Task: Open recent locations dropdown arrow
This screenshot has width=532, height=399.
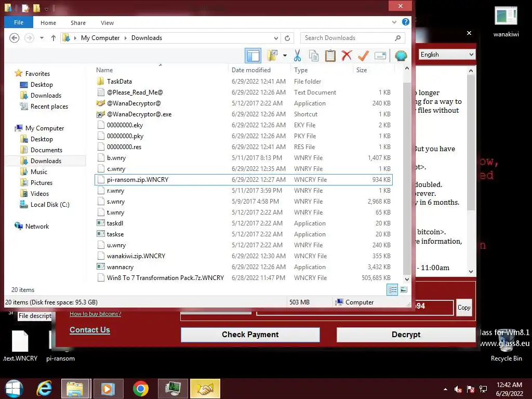Action: (42, 38)
